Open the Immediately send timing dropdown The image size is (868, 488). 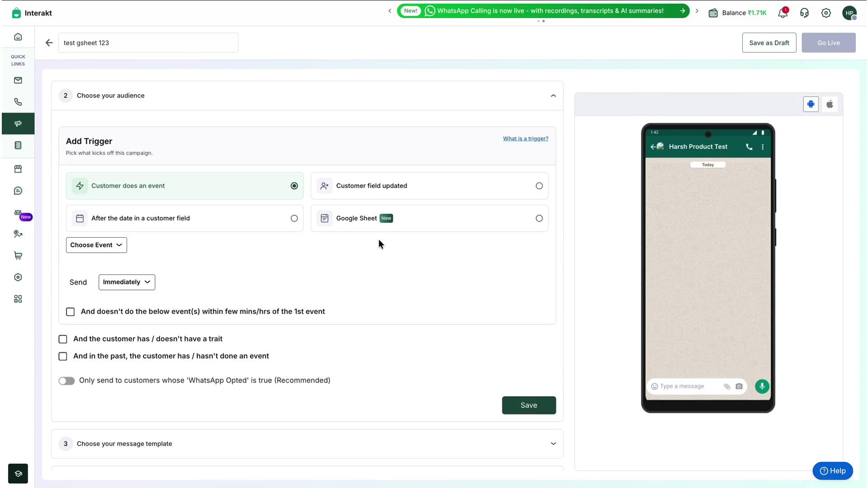[x=127, y=282]
